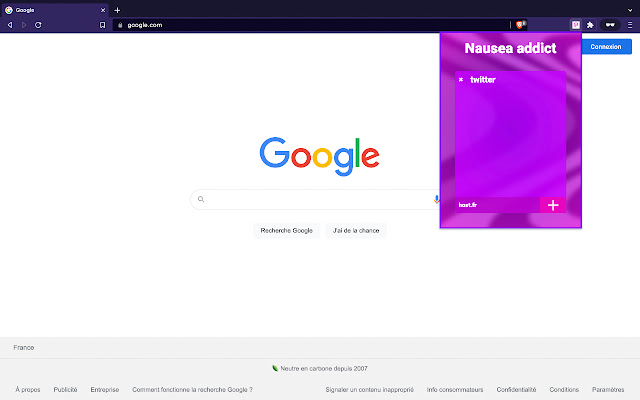Start voice search with the microphone icon
640x400 pixels.
pos(436,199)
